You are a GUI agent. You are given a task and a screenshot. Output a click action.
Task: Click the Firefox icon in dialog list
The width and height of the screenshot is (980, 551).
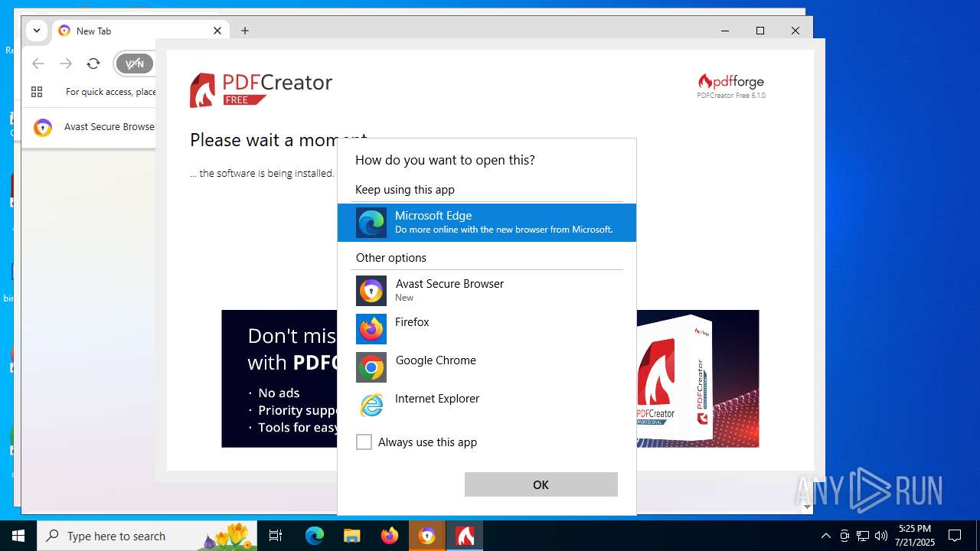pyautogui.click(x=371, y=329)
